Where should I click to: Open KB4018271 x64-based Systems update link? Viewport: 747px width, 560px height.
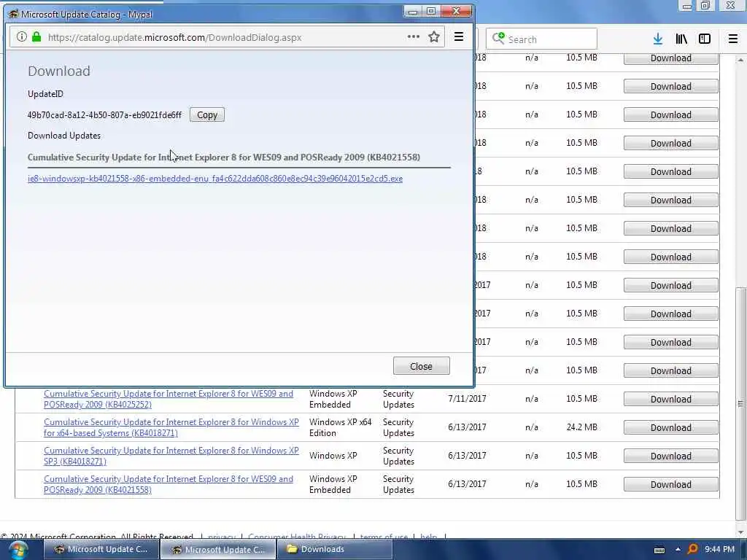(171, 427)
